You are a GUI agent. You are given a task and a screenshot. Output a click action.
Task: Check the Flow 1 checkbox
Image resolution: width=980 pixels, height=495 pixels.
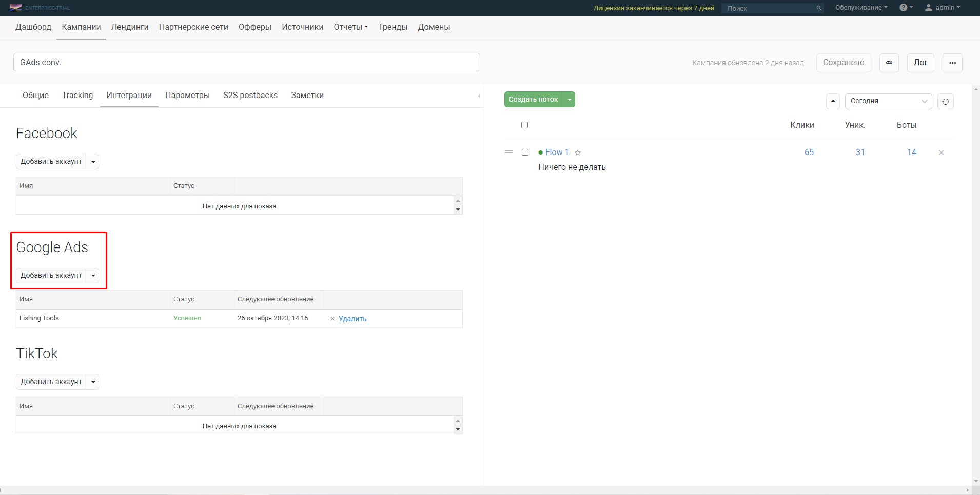(x=525, y=153)
